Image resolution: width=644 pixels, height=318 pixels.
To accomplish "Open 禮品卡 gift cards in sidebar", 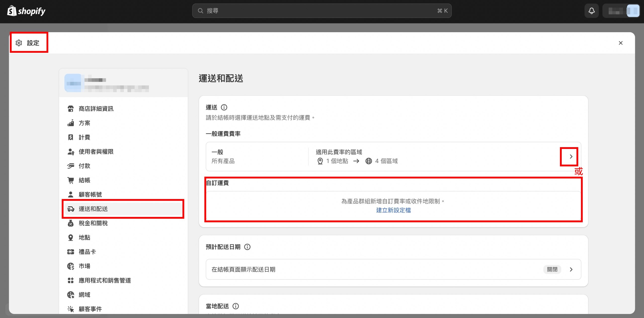I will coord(87,252).
